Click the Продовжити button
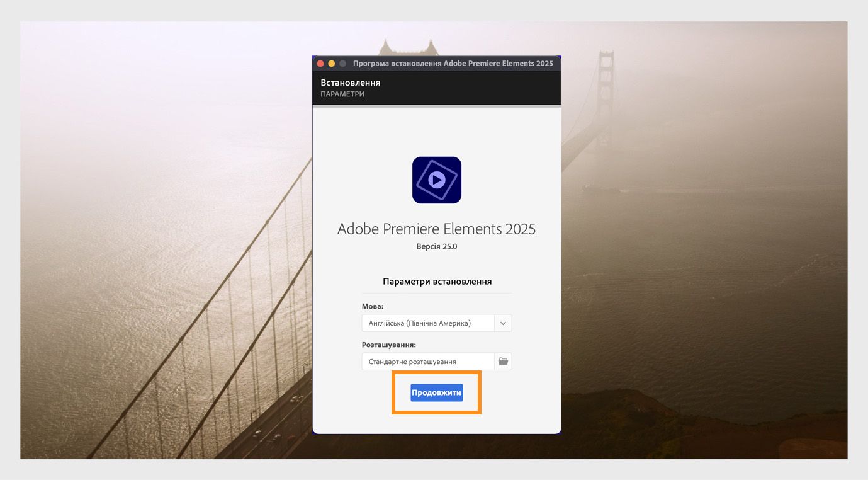The height and width of the screenshot is (480, 868). pyautogui.click(x=437, y=392)
